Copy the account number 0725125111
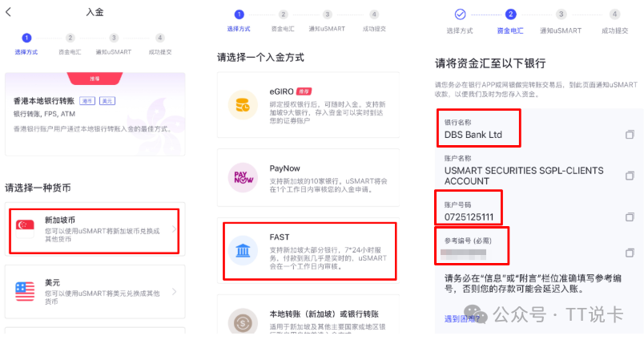The width and height of the screenshot is (644, 340). click(x=630, y=217)
